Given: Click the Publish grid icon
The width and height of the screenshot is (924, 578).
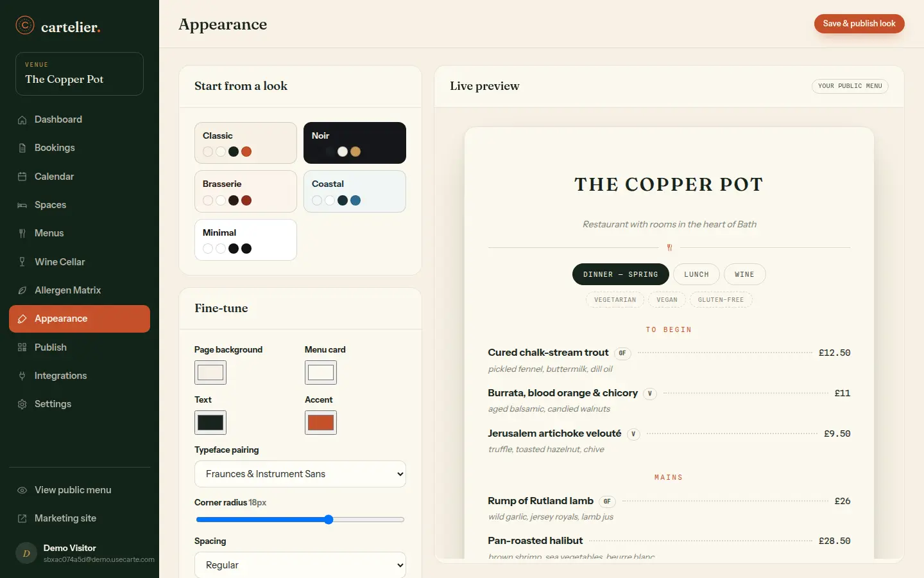Looking at the screenshot, I should pos(22,347).
